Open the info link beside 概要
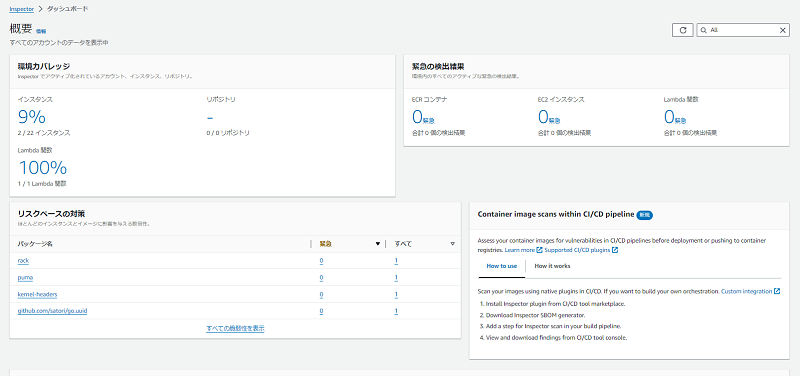This screenshot has height=376, width=800. coord(41,31)
